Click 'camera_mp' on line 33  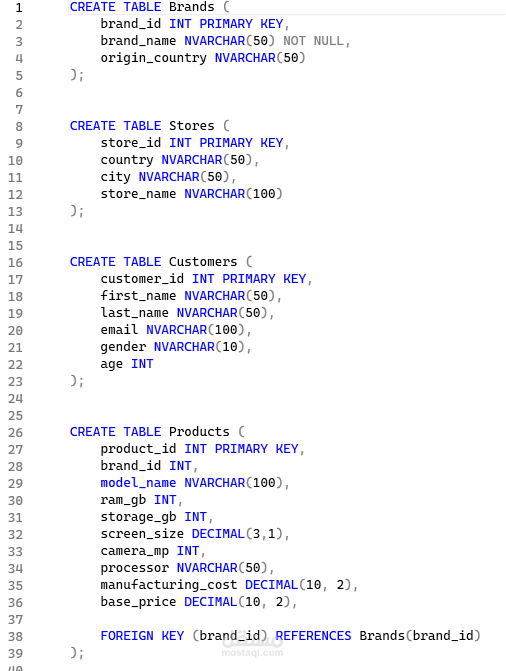[x=134, y=551]
